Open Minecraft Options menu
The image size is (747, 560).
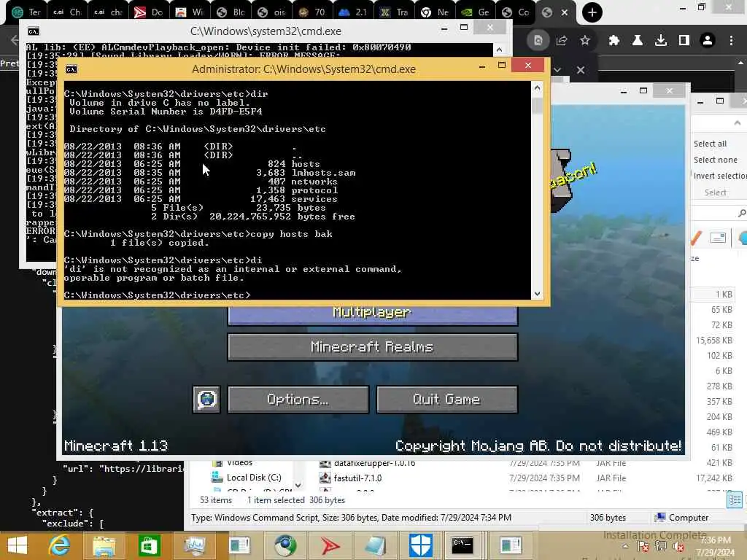298,399
